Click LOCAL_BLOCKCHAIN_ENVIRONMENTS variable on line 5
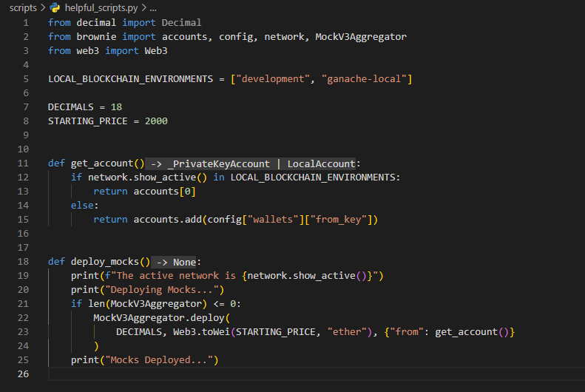Image resolution: width=585 pixels, height=392 pixels. [x=130, y=79]
